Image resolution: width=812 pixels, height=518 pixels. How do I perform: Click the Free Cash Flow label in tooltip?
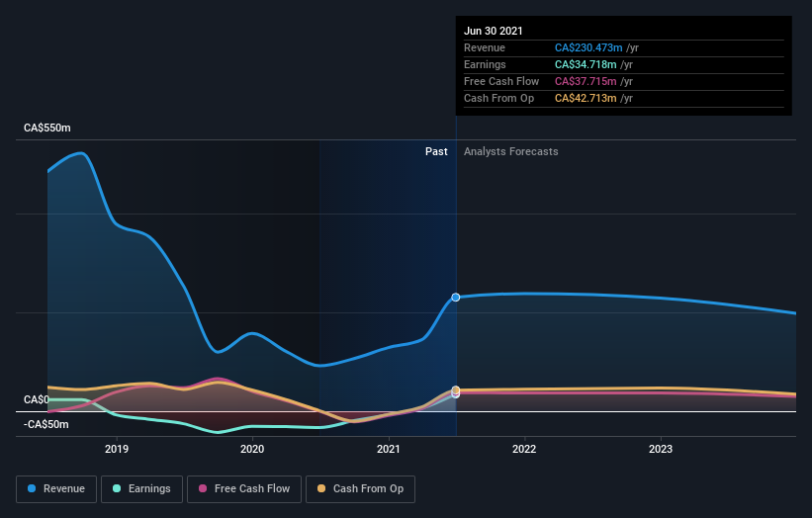pyautogui.click(x=501, y=81)
